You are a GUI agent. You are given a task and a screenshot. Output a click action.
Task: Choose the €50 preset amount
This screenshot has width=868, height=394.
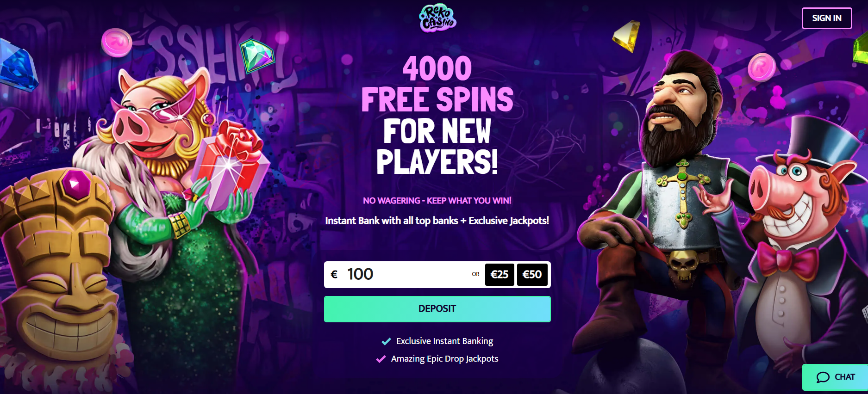coord(532,275)
